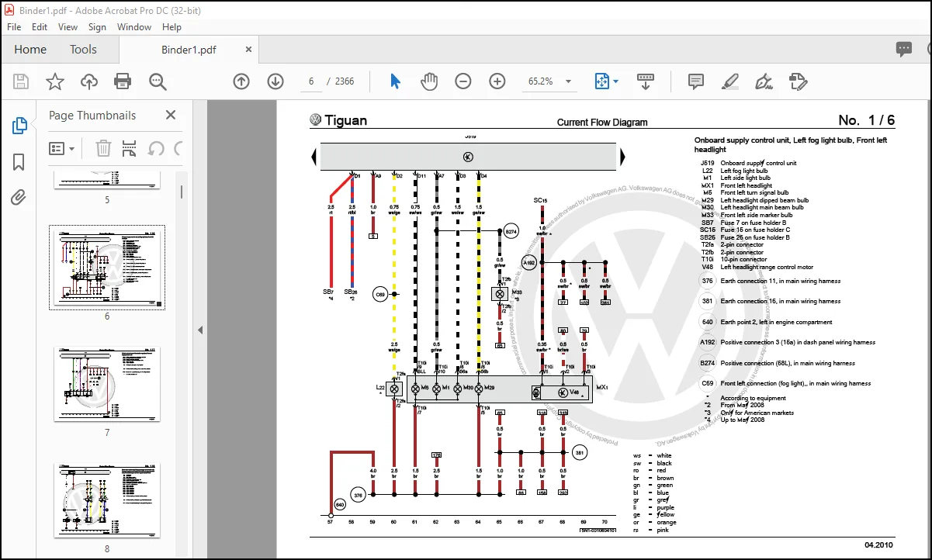This screenshot has width=932, height=560.
Task: Open the zoom level dropdown 65.2%
Action: pyautogui.click(x=569, y=81)
